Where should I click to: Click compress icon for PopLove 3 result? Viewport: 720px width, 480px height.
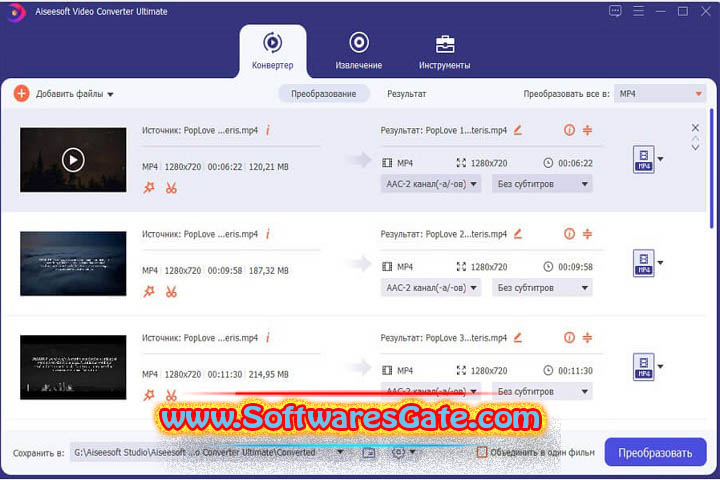click(x=587, y=338)
